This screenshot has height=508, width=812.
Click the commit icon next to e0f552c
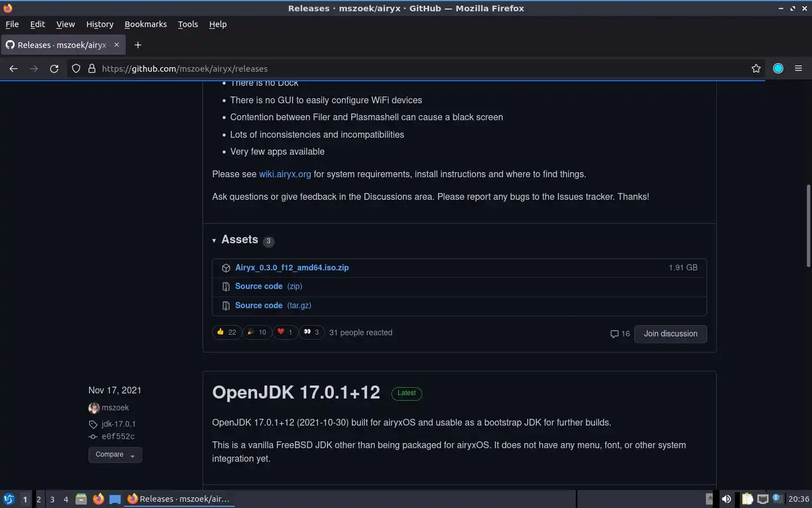[93, 437]
